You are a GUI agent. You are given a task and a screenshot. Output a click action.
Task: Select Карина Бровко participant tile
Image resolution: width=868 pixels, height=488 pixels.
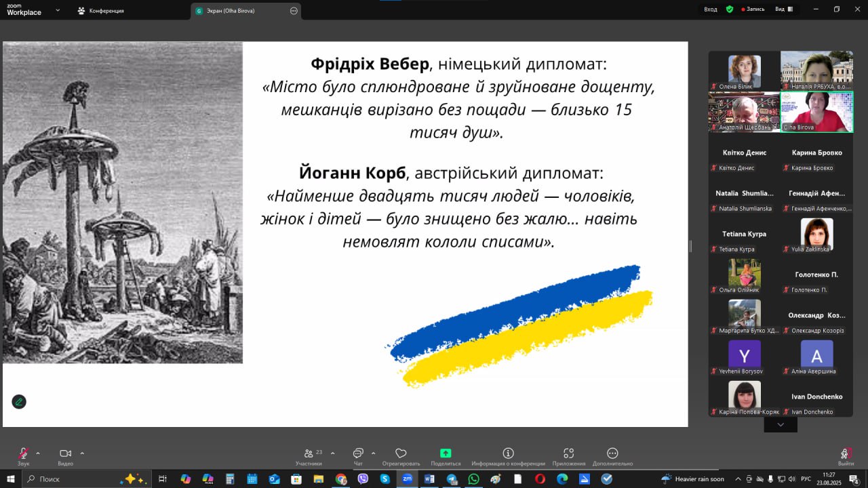816,152
